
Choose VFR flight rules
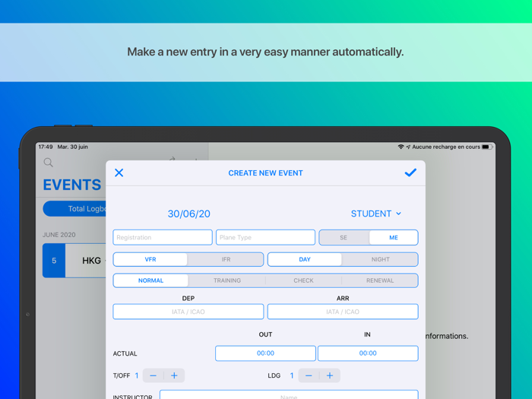pyautogui.click(x=150, y=260)
